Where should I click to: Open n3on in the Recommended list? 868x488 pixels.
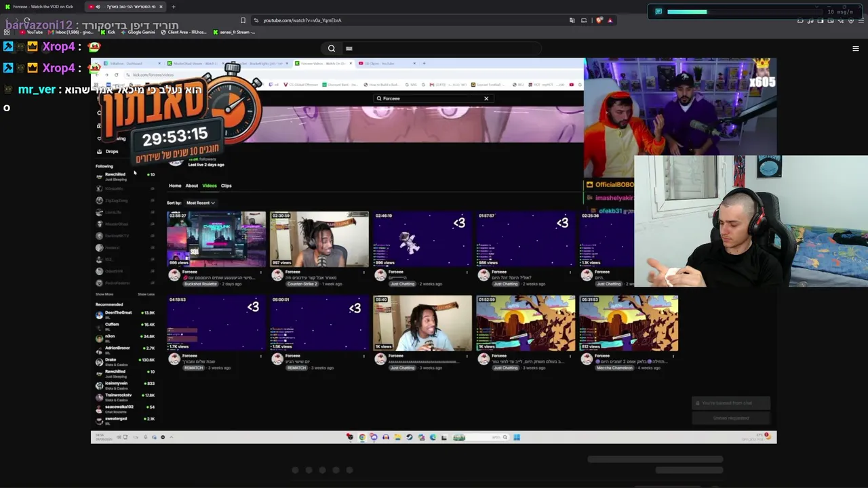125,338
